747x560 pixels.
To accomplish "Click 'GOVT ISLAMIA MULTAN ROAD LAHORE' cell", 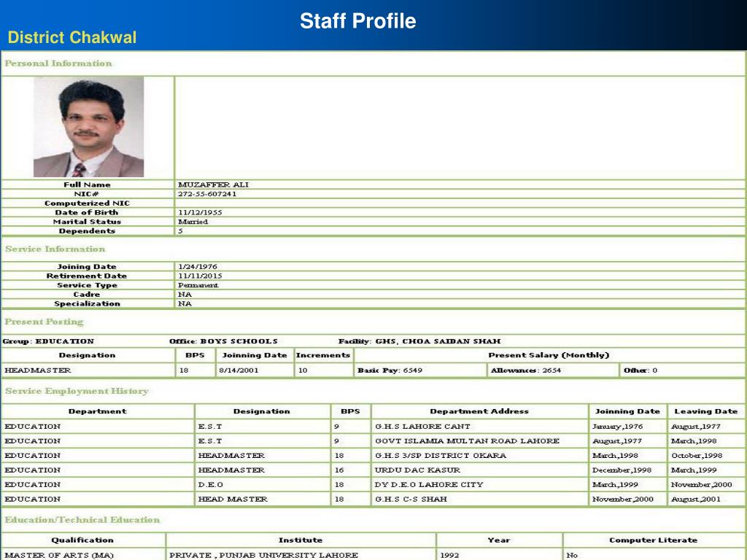I will coord(480,441).
